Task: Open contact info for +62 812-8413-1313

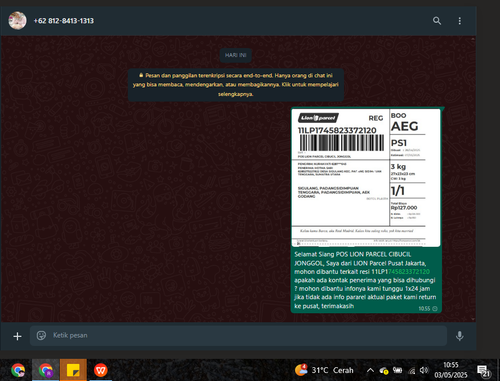Action: point(64,21)
